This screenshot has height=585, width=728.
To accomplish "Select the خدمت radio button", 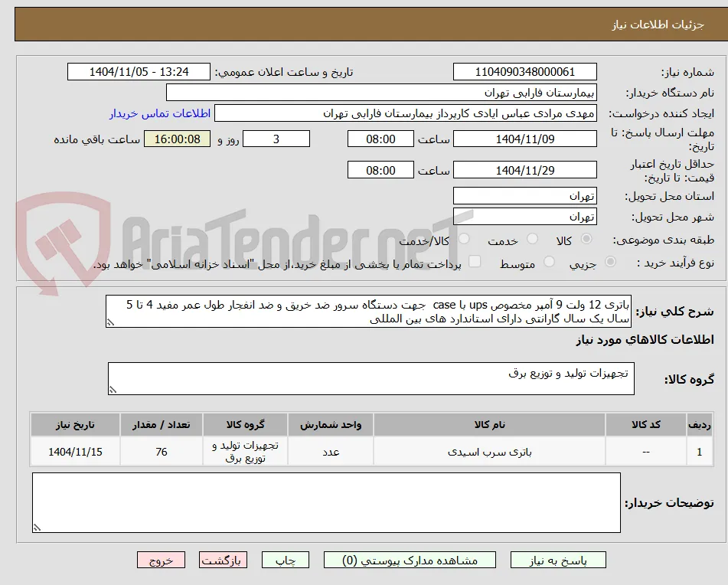I will point(532,239).
